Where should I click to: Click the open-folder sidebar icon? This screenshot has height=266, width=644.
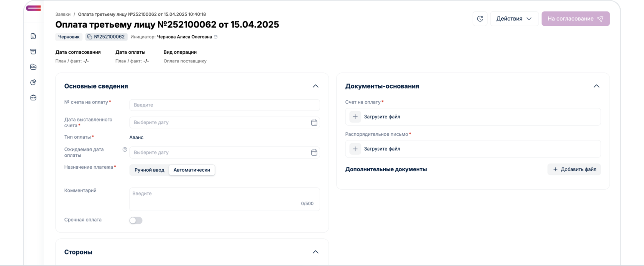33,67
